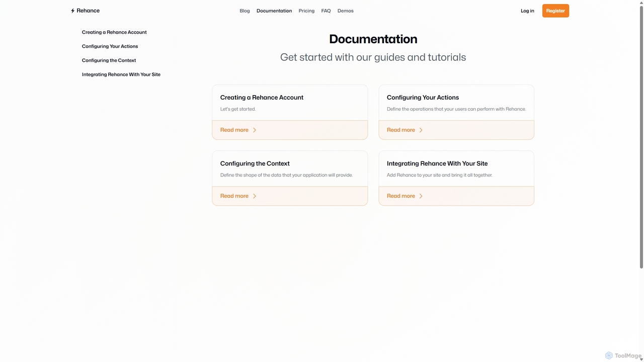The height and width of the screenshot is (362, 644).
Task: Click the text Let's get started.
Action: click(238, 109)
